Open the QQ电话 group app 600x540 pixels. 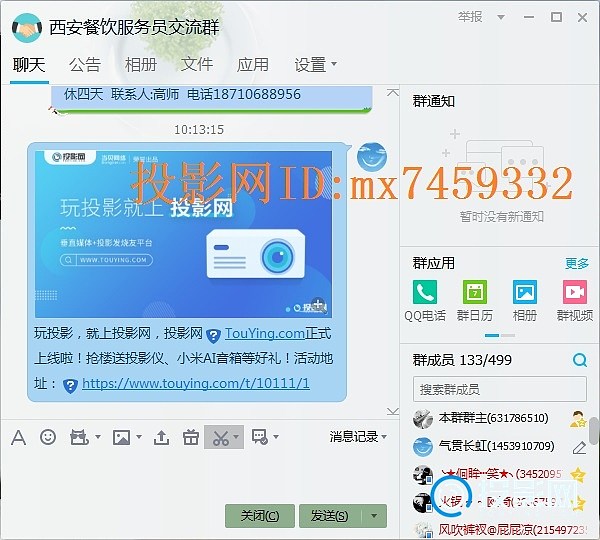[x=425, y=301]
